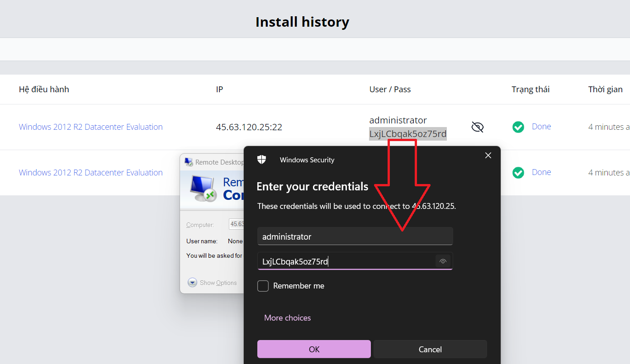
Task: Click Done status in second row
Action: 541,172
